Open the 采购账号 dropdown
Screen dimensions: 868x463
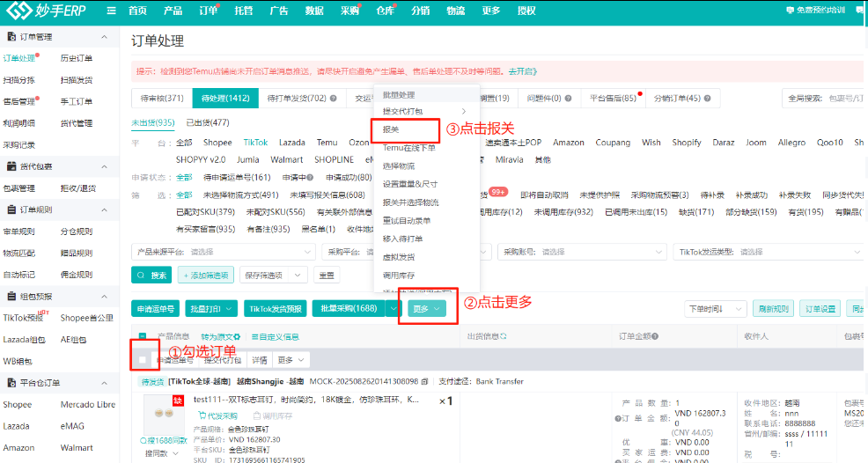point(581,252)
